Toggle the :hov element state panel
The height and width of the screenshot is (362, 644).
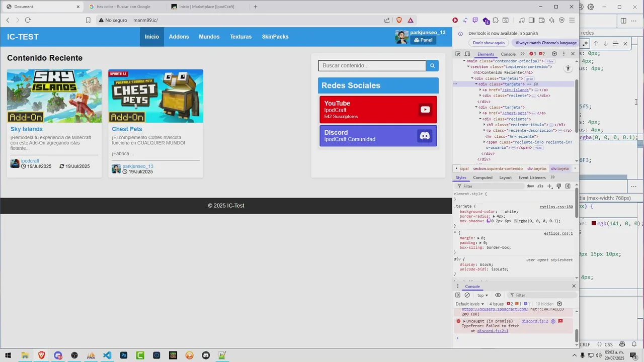(530, 186)
